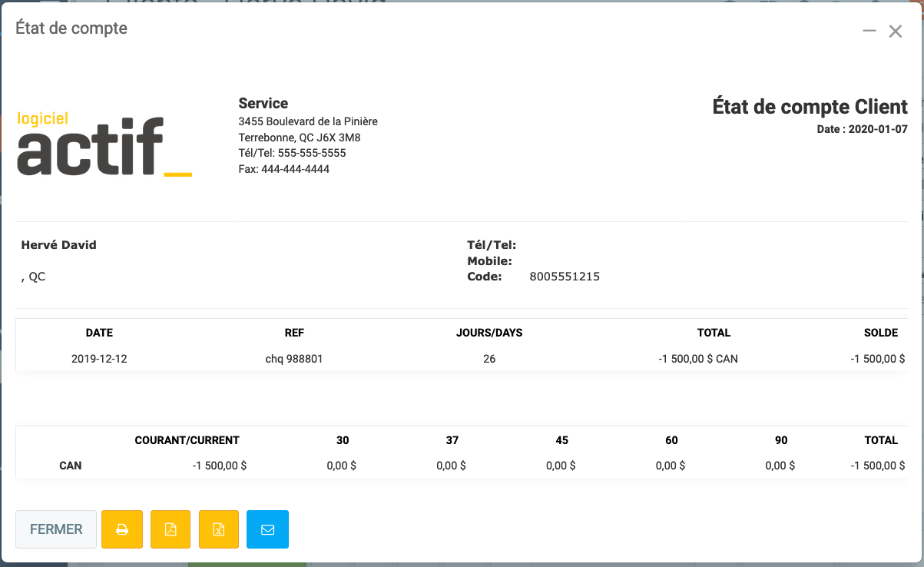Click the REF column header
924x567 pixels.
294,333
